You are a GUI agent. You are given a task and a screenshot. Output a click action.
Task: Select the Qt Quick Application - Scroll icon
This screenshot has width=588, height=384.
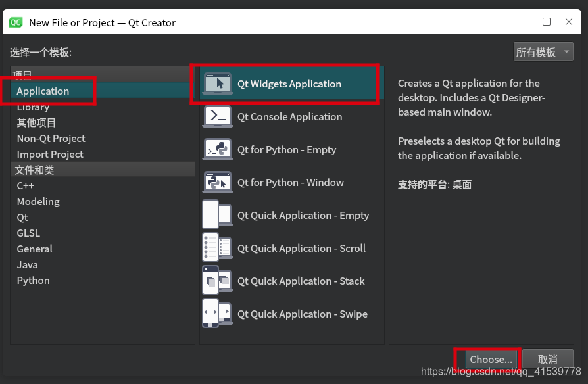click(217, 248)
